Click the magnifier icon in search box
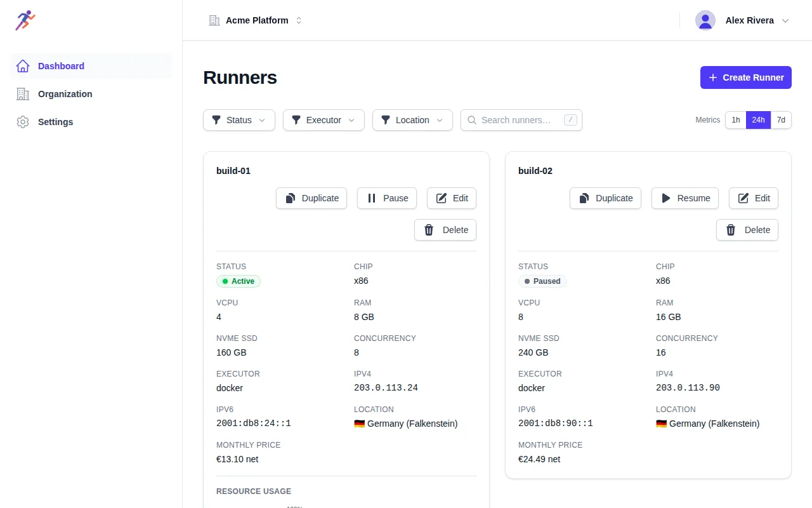 pyautogui.click(x=472, y=120)
